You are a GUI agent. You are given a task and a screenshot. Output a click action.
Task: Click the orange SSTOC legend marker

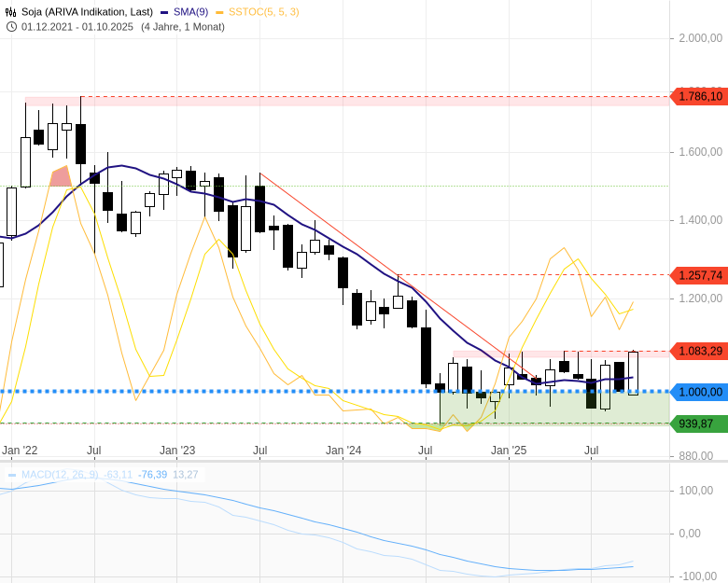(220, 12)
